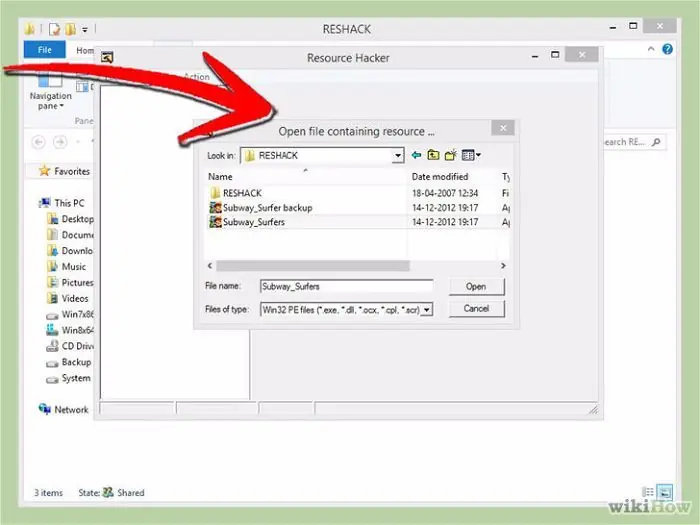Click the Properties quick access icon
Viewport: 700px width, 525px height.
point(54,29)
